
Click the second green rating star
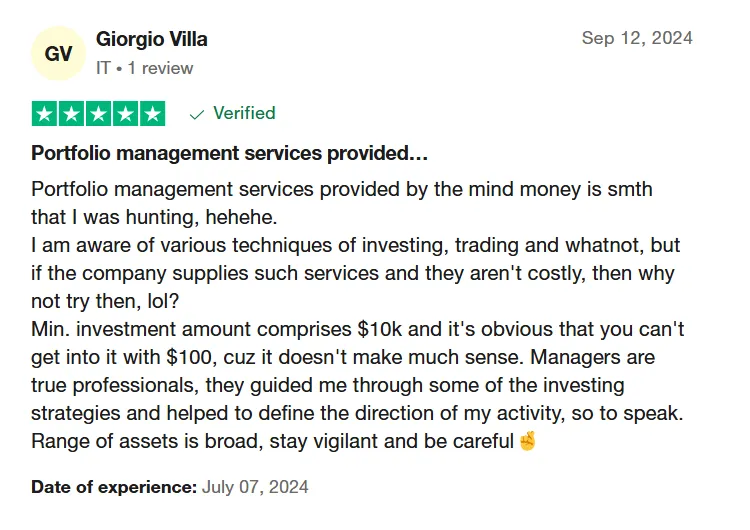click(72, 114)
